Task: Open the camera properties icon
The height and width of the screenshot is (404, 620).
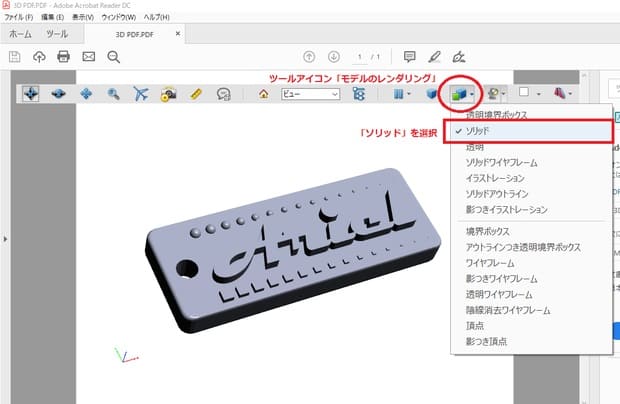Action: tap(168, 94)
